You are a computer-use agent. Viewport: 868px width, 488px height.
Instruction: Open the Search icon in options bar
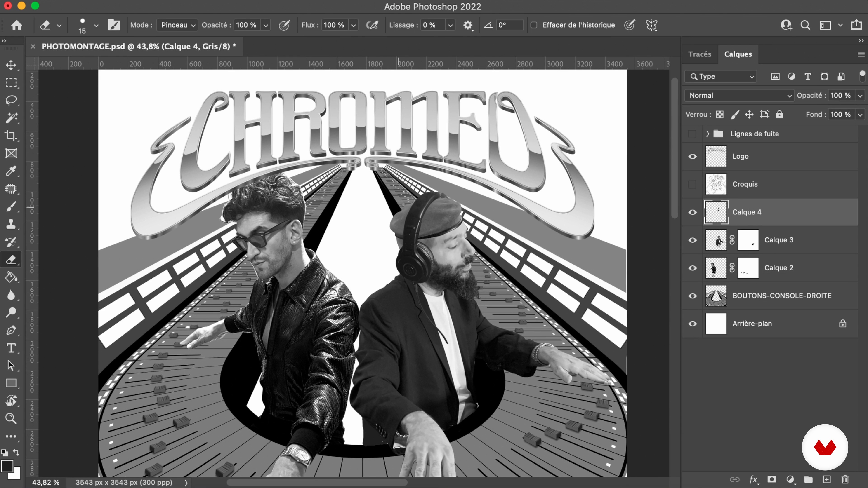point(805,25)
